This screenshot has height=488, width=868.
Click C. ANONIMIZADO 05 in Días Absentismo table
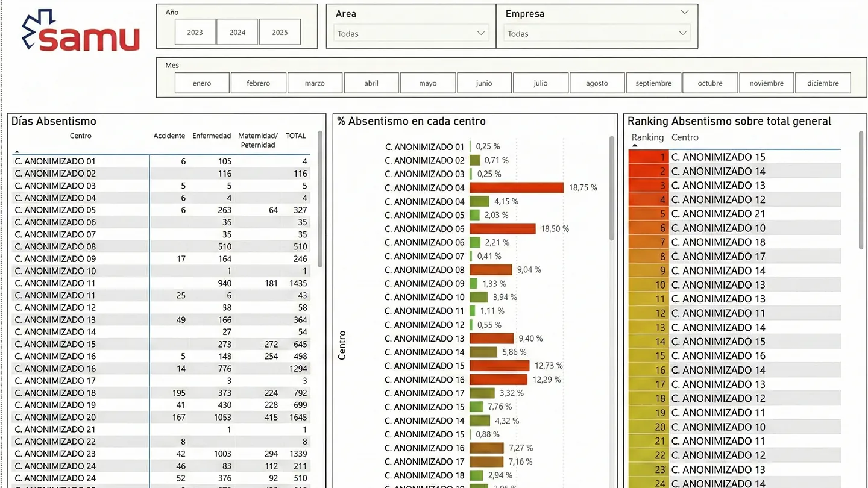pos(55,210)
